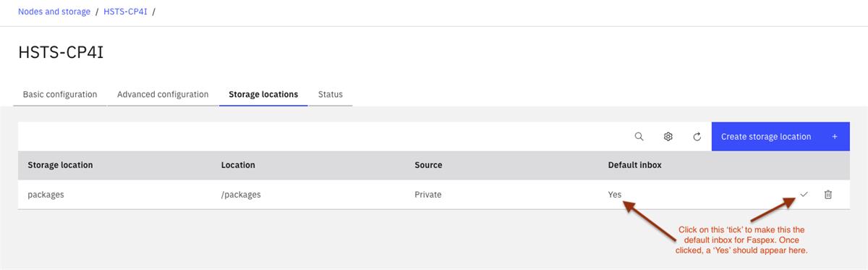868x270 pixels.
Task: Switch to Advanced configuration tab
Action: tap(163, 94)
